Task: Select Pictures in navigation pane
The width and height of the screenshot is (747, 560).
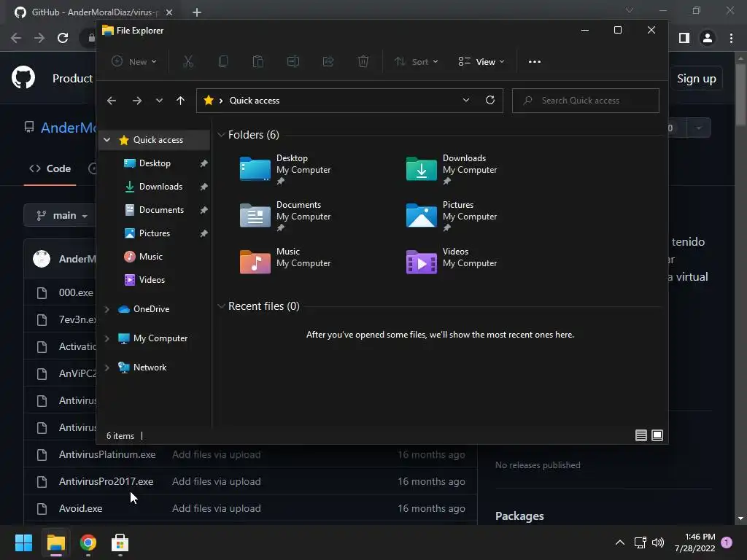Action: [155, 233]
